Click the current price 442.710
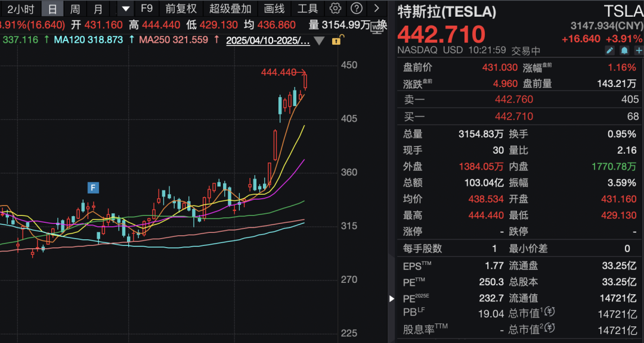 pyautogui.click(x=441, y=34)
